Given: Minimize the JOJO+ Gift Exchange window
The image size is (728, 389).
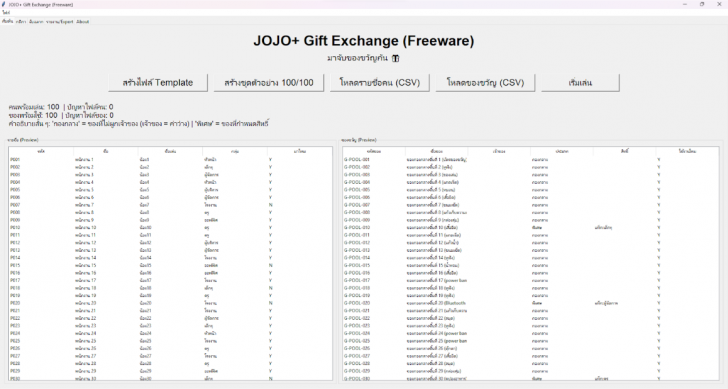Looking at the screenshot, I should [685, 4].
